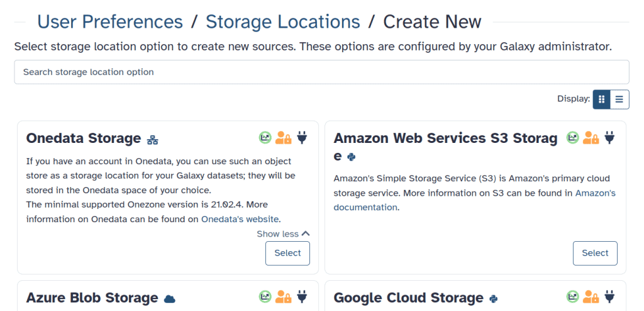Select Amazon Web Services S3 Storage
Image resolution: width=644 pixels, height=311 pixels.
pos(595,253)
